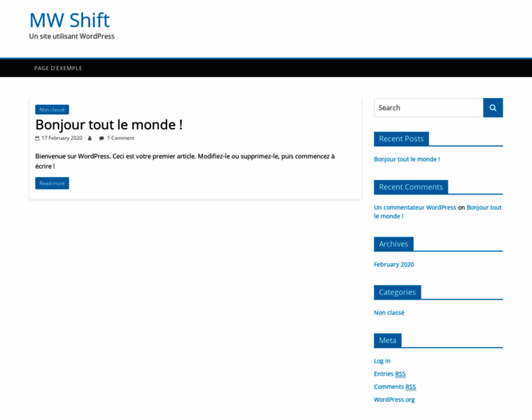Go to the MW Shift site title
Screen dimensions: 532x420
(x=69, y=20)
